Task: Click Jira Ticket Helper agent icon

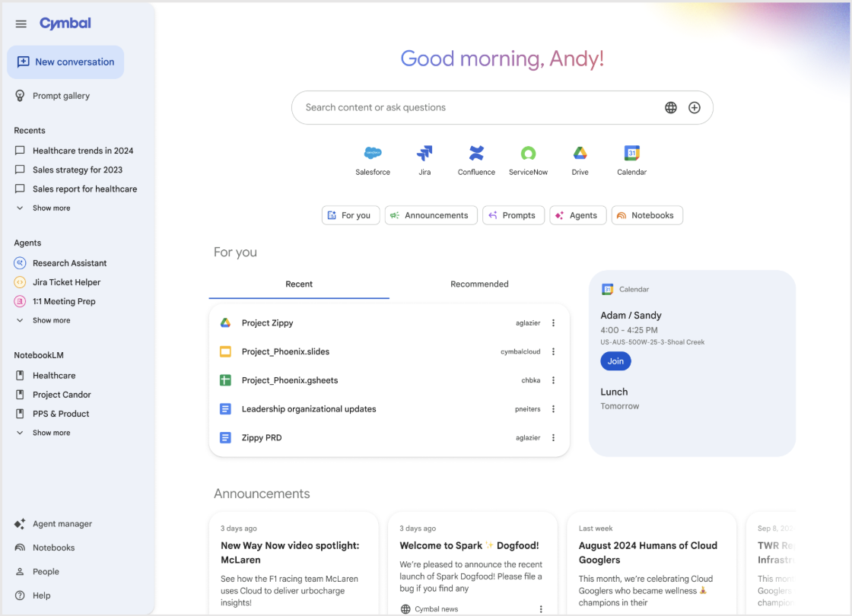Action: click(x=20, y=282)
